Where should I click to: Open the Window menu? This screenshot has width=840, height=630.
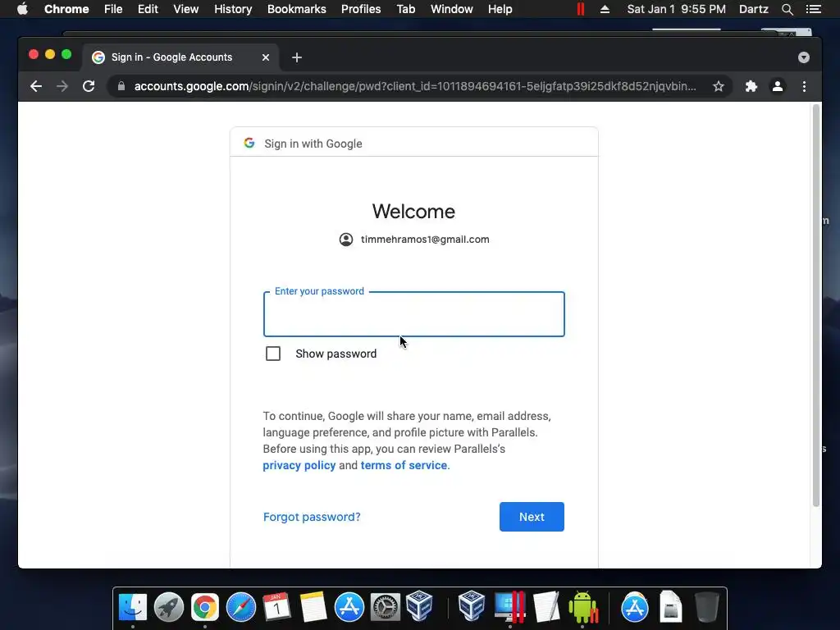[x=452, y=9]
